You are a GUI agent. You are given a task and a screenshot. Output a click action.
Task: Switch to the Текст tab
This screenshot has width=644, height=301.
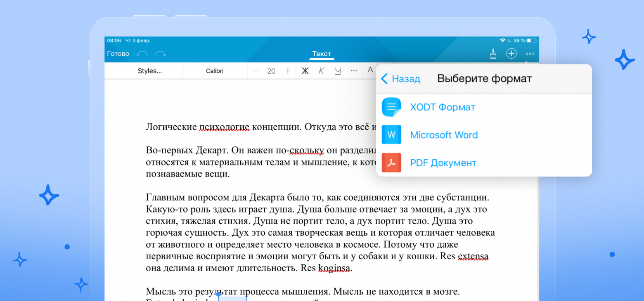(322, 54)
